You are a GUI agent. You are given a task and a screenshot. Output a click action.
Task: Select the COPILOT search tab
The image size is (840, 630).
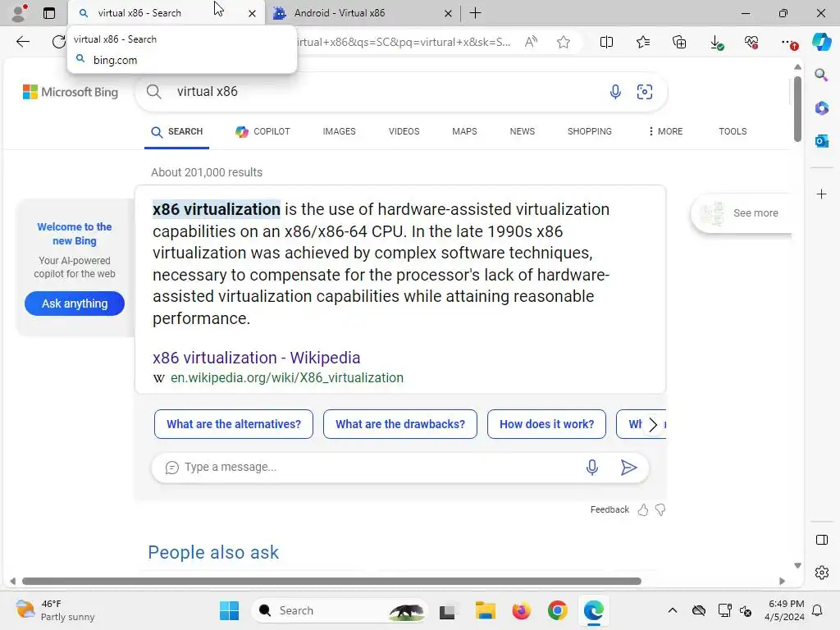262,132
